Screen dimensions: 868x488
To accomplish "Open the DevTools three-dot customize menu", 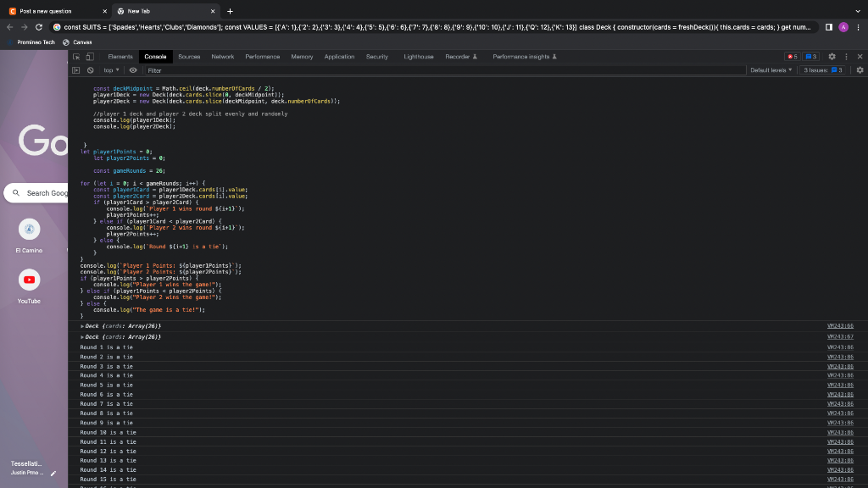I will (x=846, y=57).
